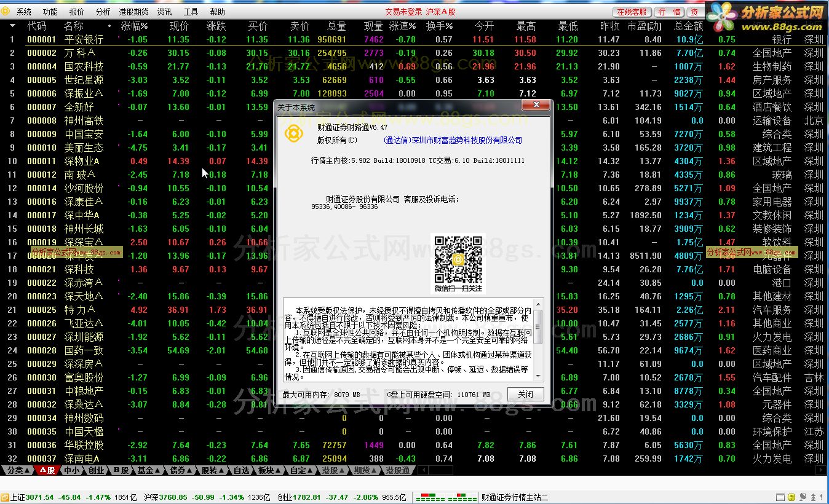Viewport: 829px width, 504px height.
Task: Select stock row 万科A
Action: [414, 53]
